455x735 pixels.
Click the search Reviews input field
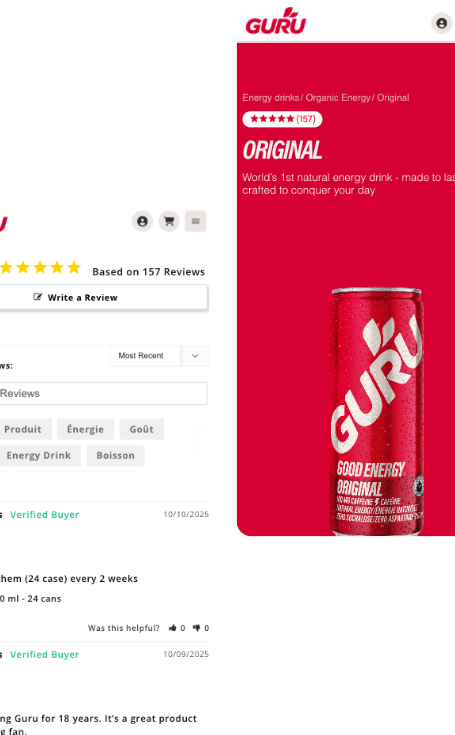tap(103, 393)
